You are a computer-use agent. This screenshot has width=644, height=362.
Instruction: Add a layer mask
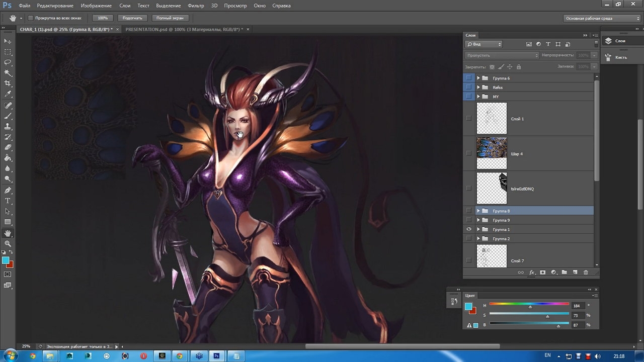pyautogui.click(x=543, y=273)
